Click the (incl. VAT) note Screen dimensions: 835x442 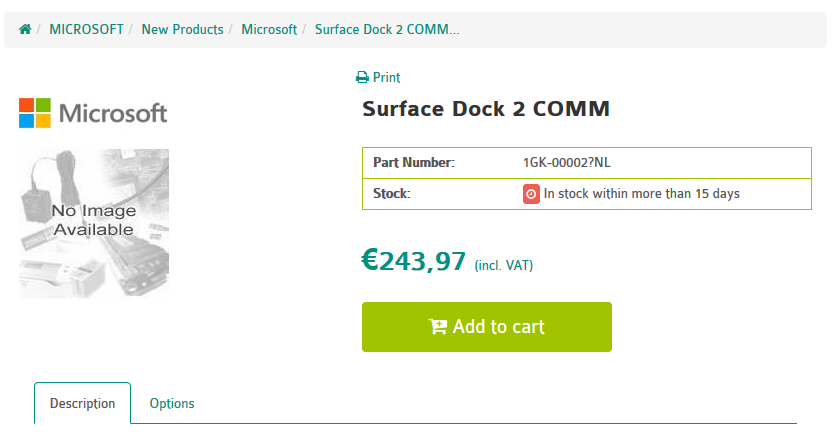503,266
